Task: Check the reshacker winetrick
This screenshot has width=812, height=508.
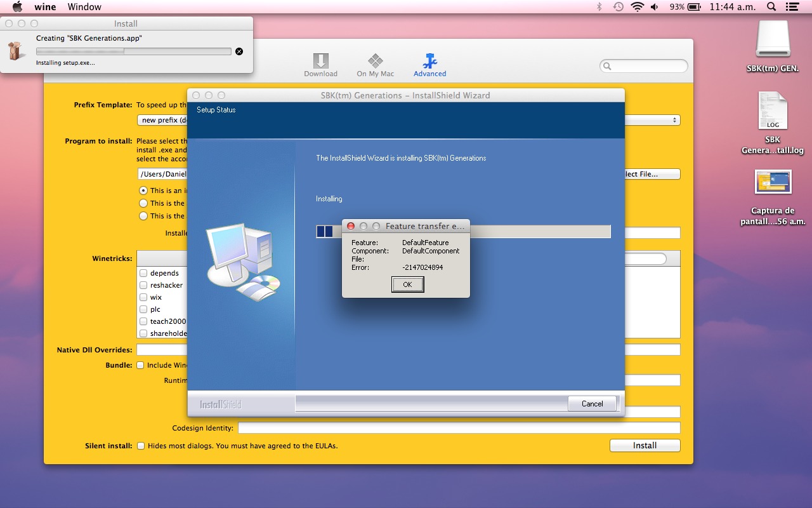Action: [143, 285]
